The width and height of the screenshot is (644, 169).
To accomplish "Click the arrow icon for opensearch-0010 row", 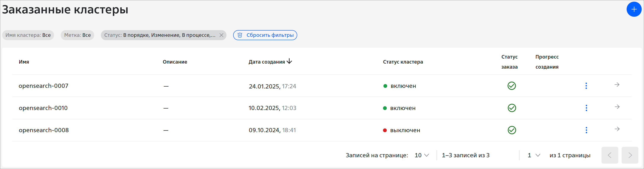I will 617,107.
